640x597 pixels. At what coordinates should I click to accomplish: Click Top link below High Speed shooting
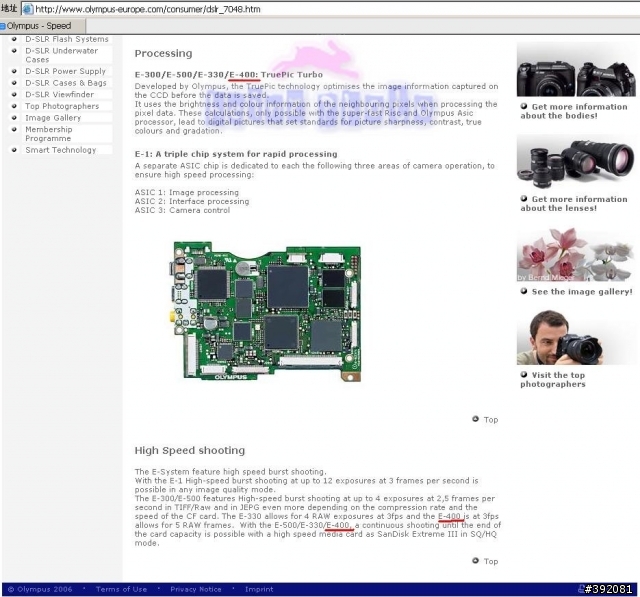click(x=491, y=561)
